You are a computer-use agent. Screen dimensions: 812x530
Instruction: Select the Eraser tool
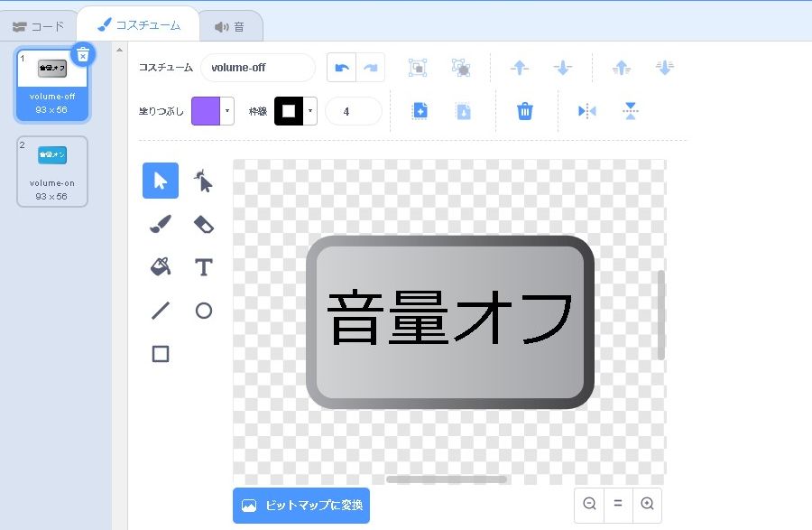pos(204,224)
